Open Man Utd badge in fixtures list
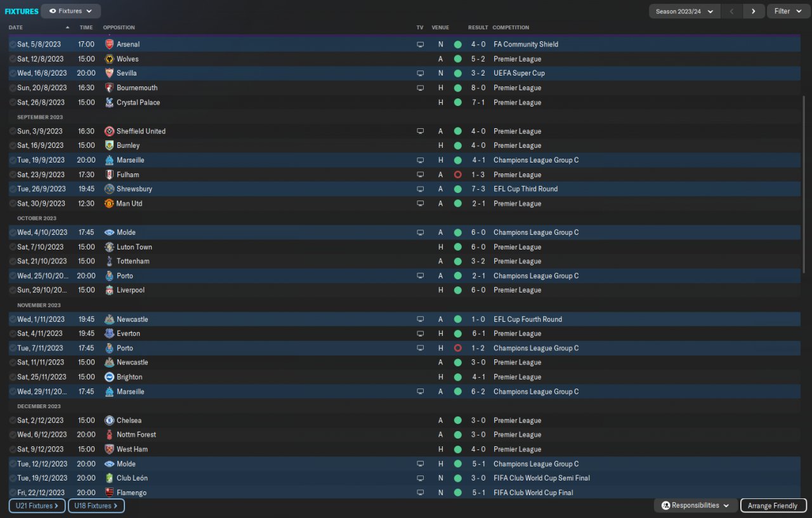Screen dimensions: 812x518 pyautogui.click(x=109, y=204)
